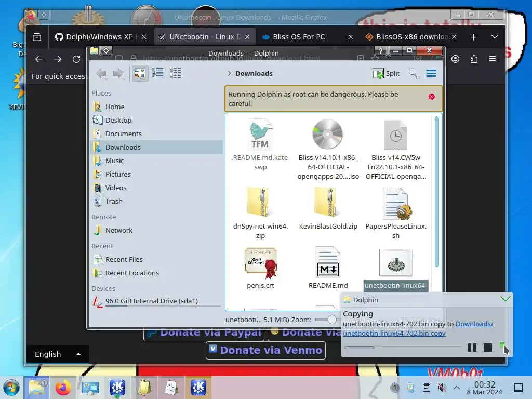
Task: Open Desktop in Places panel
Action: pyautogui.click(x=156, y=120)
